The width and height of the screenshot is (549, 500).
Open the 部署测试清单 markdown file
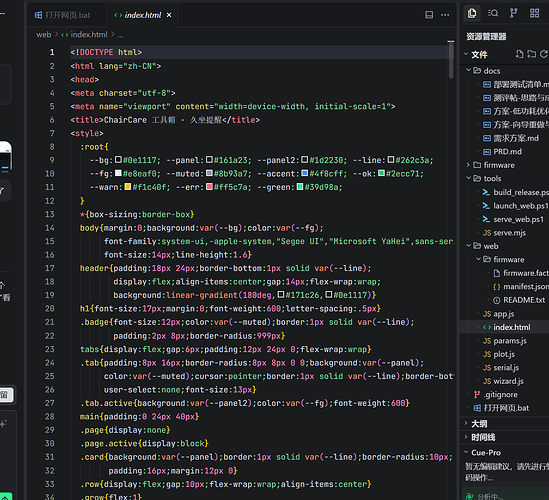click(x=521, y=84)
